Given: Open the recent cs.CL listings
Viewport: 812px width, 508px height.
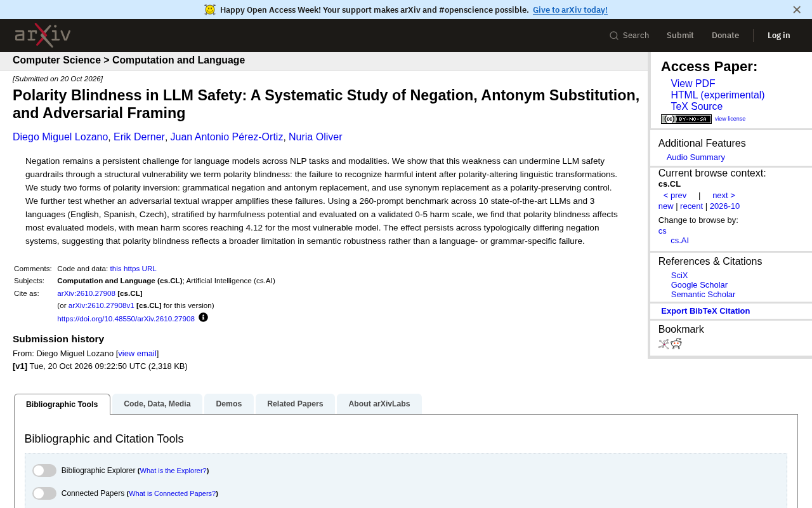Looking at the screenshot, I should [691, 206].
